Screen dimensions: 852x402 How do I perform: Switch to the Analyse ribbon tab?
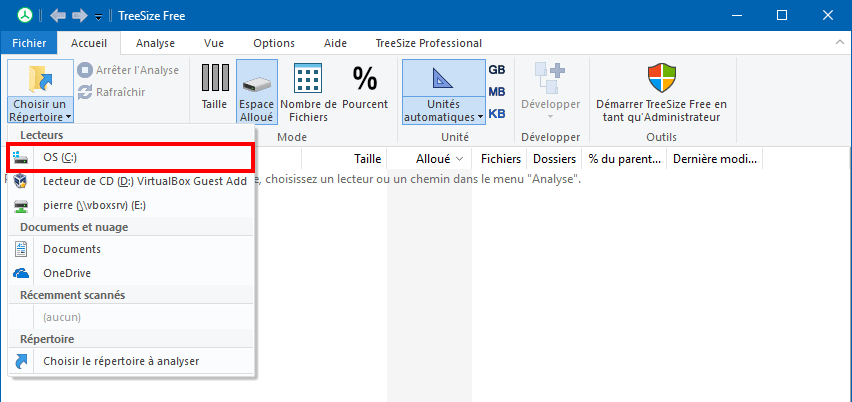pos(155,43)
